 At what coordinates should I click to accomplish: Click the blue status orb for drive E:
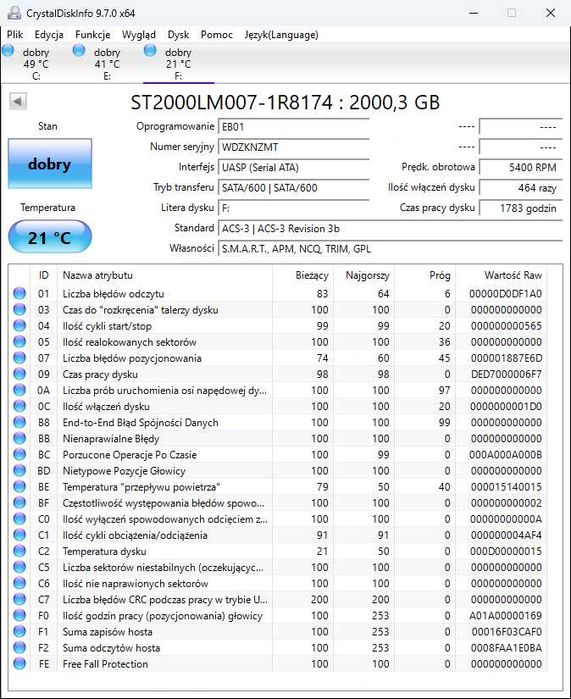click(79, 51)
